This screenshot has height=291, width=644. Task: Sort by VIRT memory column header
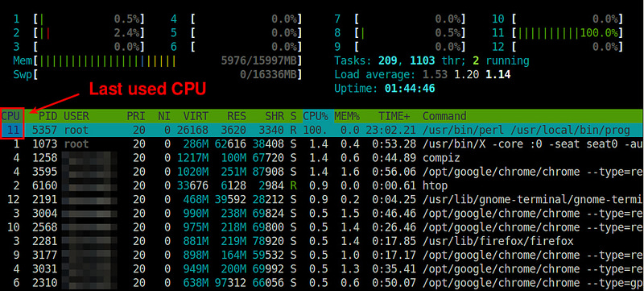(196, 116)
